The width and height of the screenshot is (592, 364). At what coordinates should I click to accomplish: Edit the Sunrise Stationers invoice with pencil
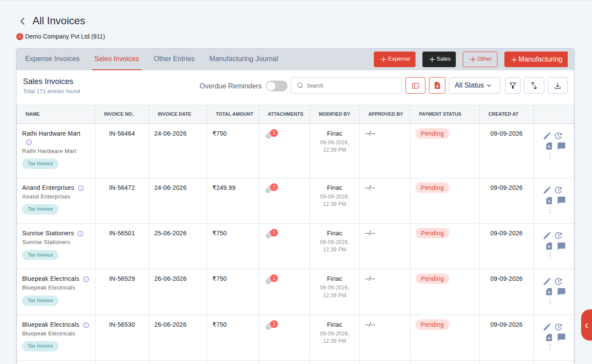tap(547, 235)
